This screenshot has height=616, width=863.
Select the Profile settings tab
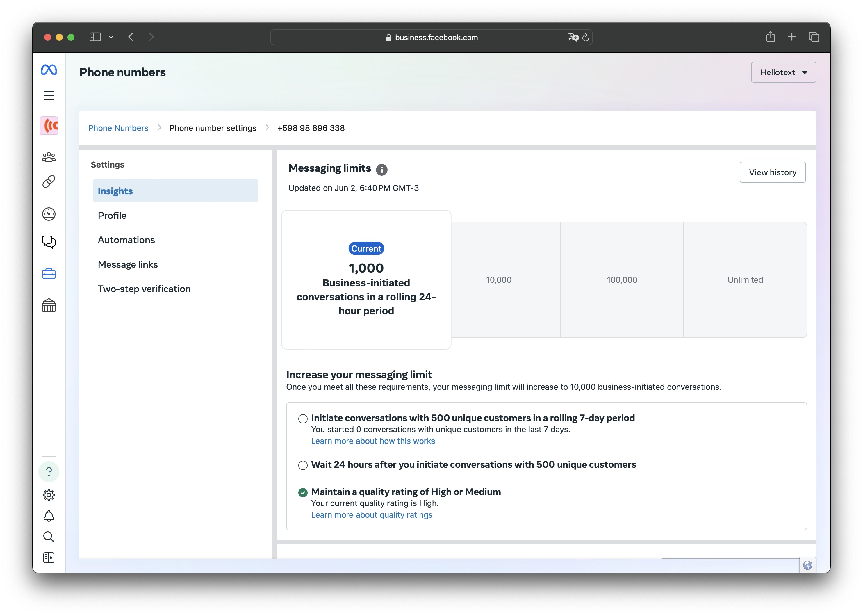click(175, 216)
